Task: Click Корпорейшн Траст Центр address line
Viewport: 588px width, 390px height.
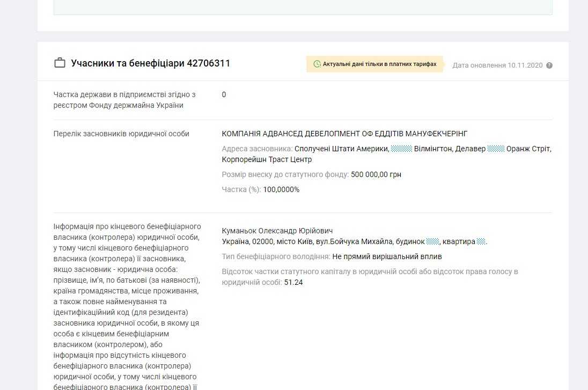Action: tap(267, 159)
